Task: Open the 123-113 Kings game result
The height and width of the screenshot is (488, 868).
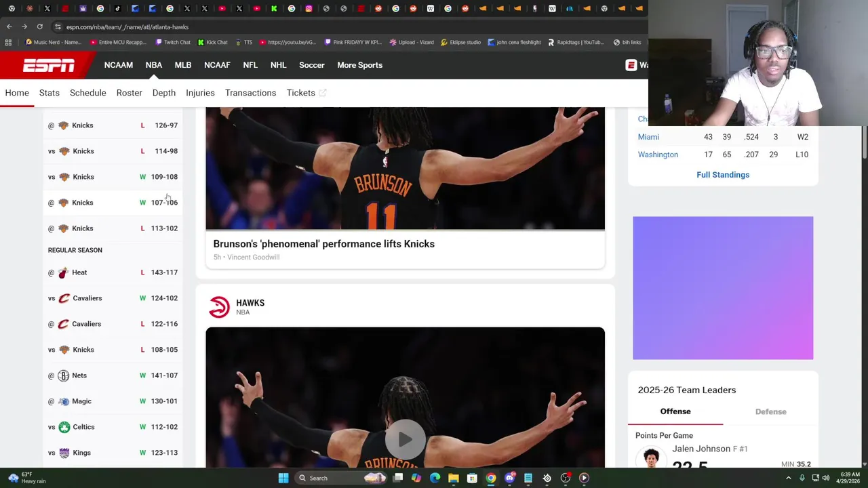Action: tap(164, 453)
